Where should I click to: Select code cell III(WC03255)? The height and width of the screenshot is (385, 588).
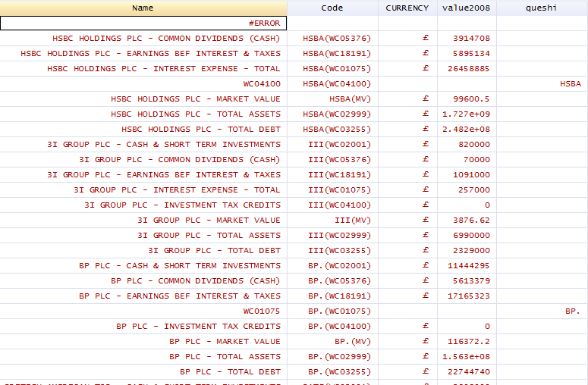332,251
